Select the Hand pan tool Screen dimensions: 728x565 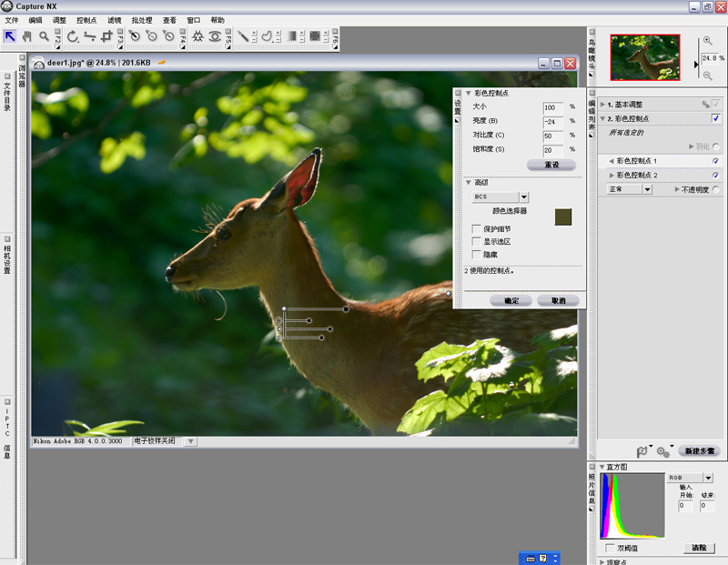pos(27,35)
